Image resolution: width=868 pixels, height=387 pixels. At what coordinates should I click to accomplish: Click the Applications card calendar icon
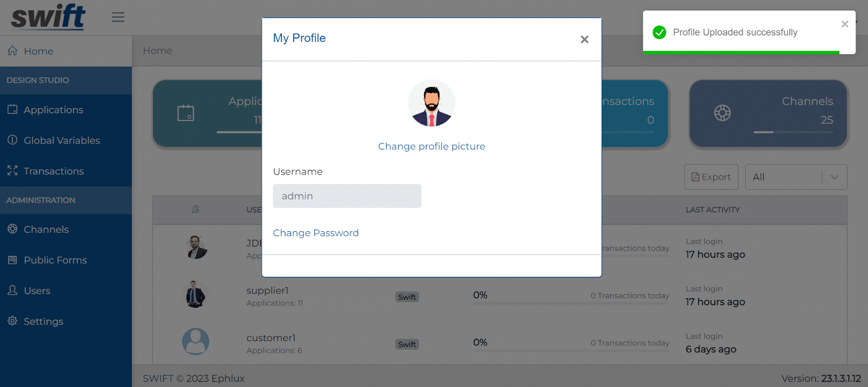[186, 113]
